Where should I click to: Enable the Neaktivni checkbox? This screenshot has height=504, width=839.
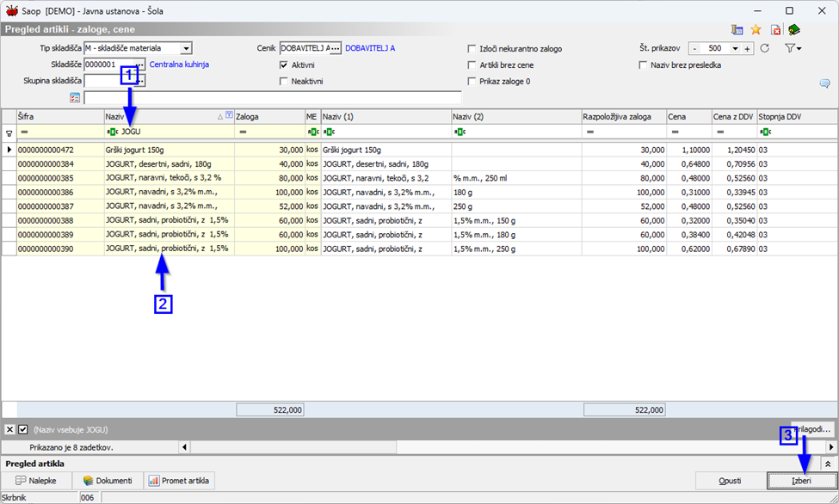click(284, 82)
